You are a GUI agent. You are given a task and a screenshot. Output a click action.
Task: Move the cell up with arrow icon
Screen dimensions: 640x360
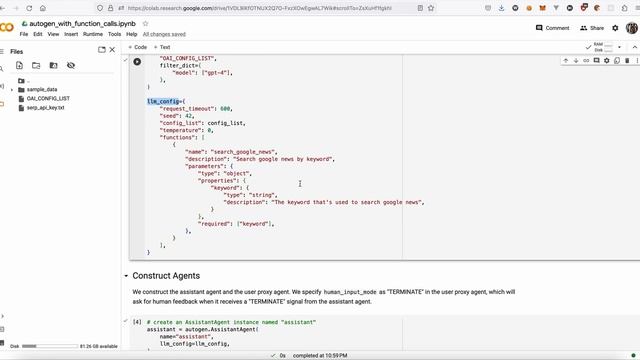click(x=566, y=60)
